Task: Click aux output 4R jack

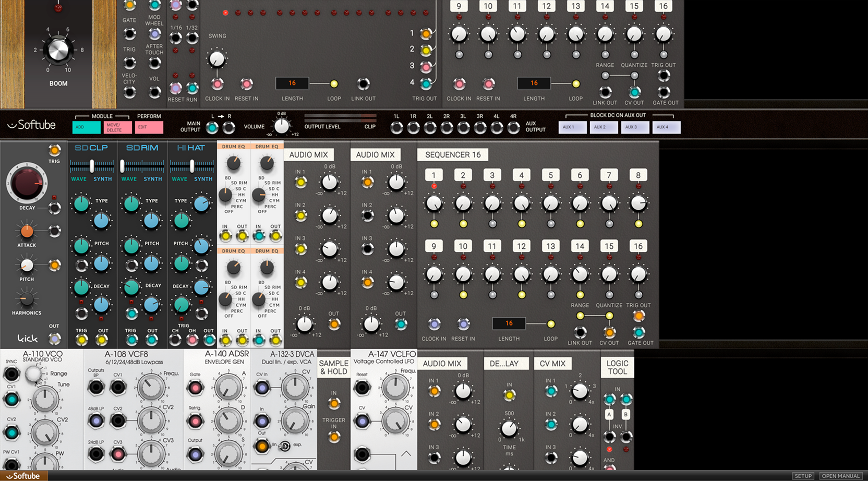Action: (x=513, y=127)
